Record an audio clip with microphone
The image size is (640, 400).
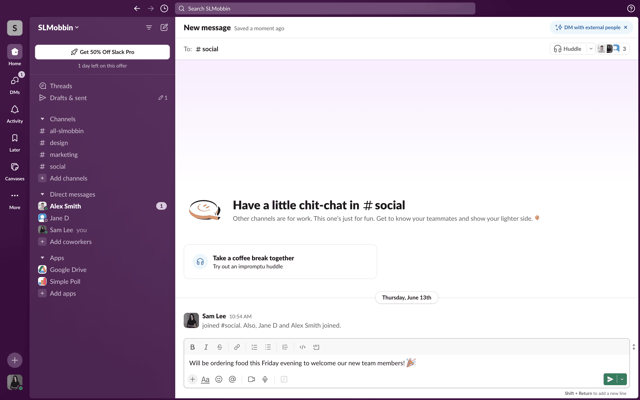[265, 379]
